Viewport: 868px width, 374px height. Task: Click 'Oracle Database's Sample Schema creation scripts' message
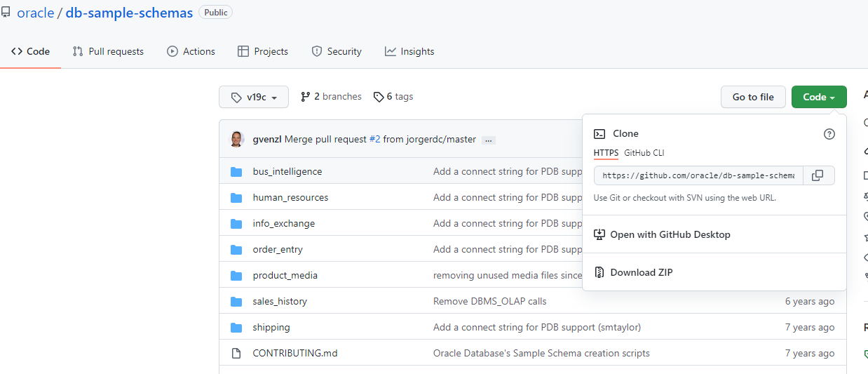coord(541,353)
